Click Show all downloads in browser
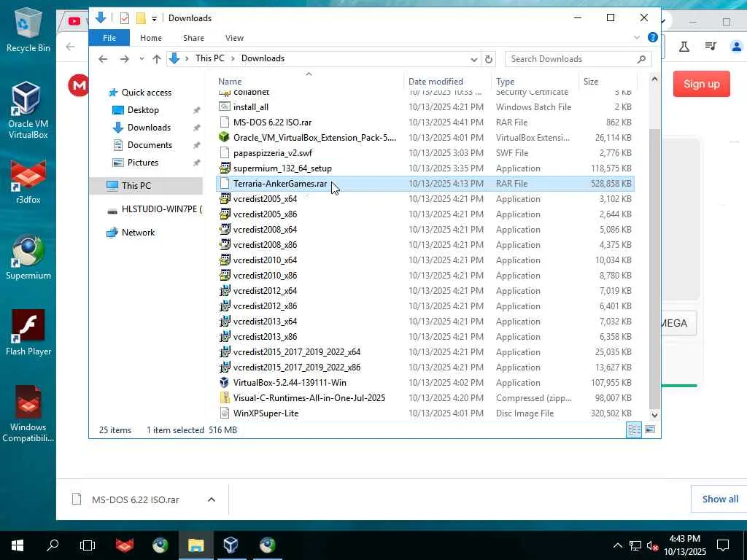The width and height of the screenshot is (747, 560). (x=720, y=499)
